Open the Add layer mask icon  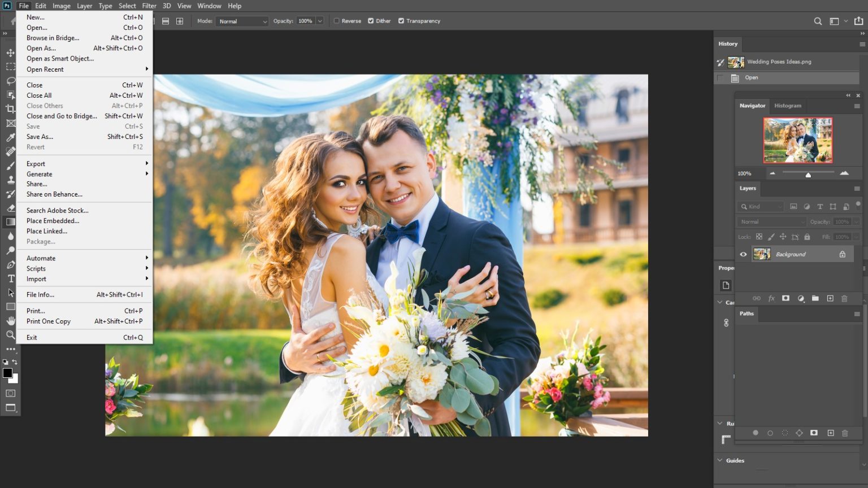(785, 298)
